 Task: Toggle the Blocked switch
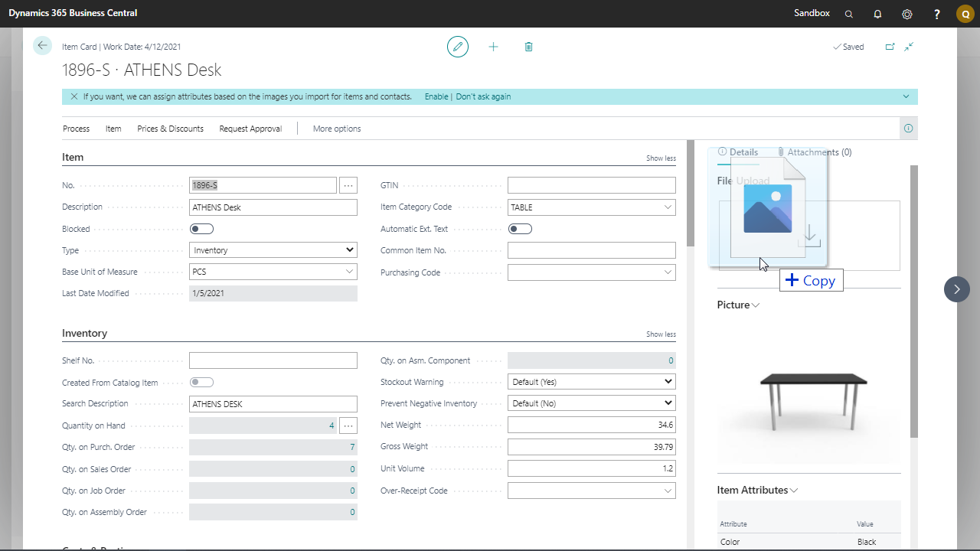(201, 229)
